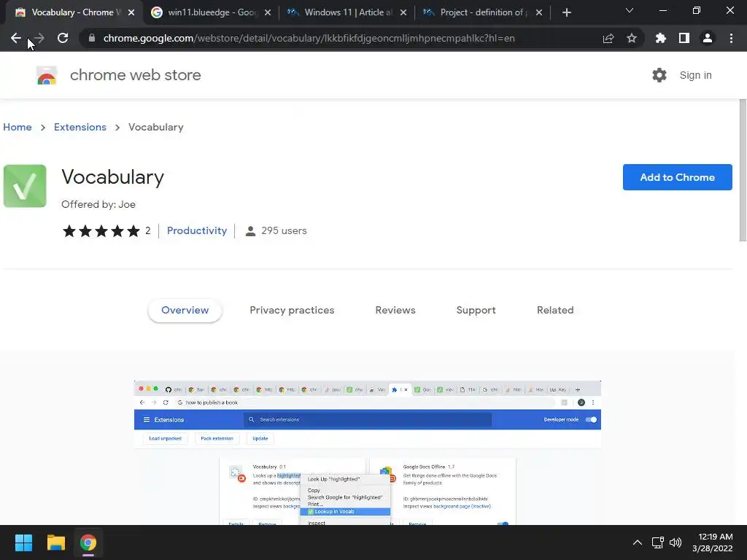Go to Extensions breadcrumb link
Screen dimensions: 747x560
80,127
